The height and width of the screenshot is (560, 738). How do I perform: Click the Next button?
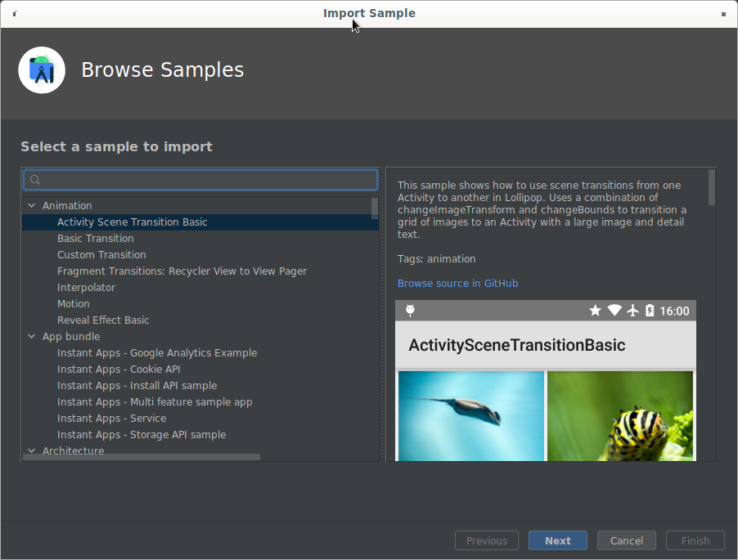[x=557, y=540]
